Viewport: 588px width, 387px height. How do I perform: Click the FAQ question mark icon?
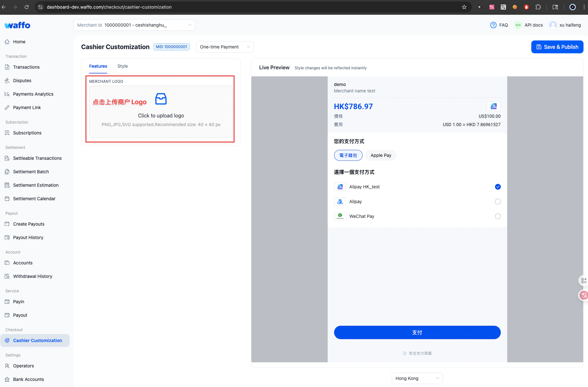(493, 25)
